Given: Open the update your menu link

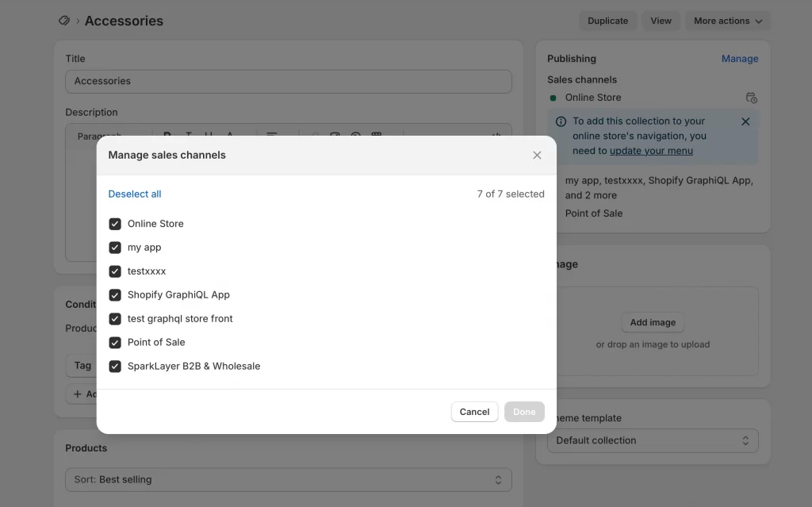Looking at the screenshot, I should click(651, 151).
